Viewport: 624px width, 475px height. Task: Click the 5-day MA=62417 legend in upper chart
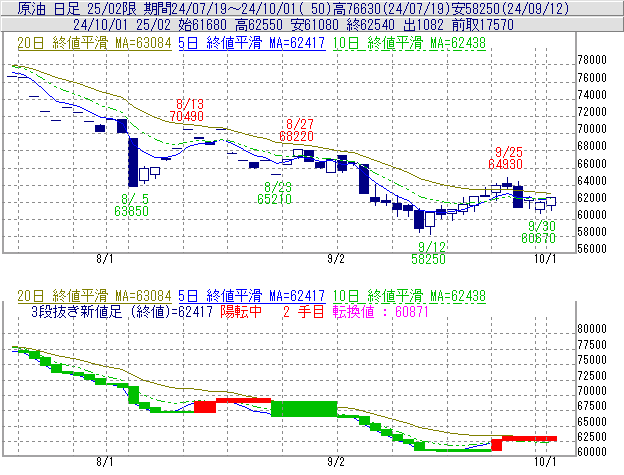[x=252, y=43]
